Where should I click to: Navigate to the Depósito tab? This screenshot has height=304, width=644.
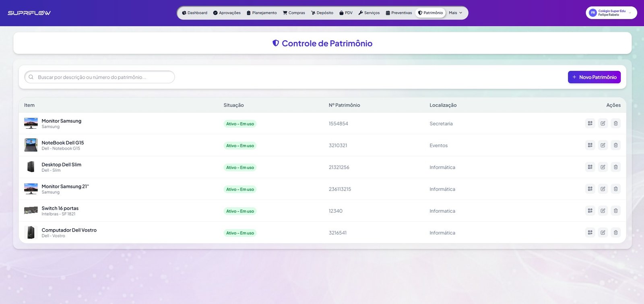tap(322, 13)
